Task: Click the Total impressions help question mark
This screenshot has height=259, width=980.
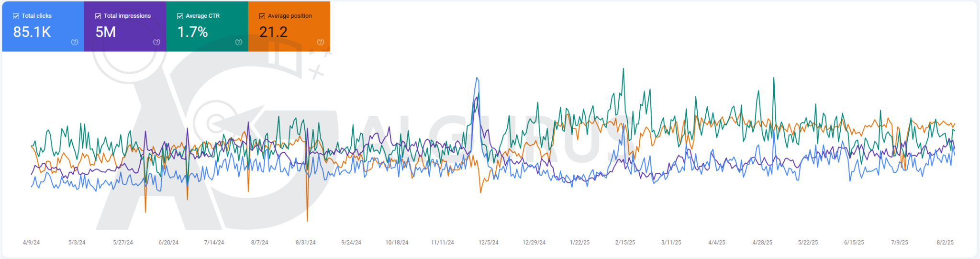Action: coord(156,42)
